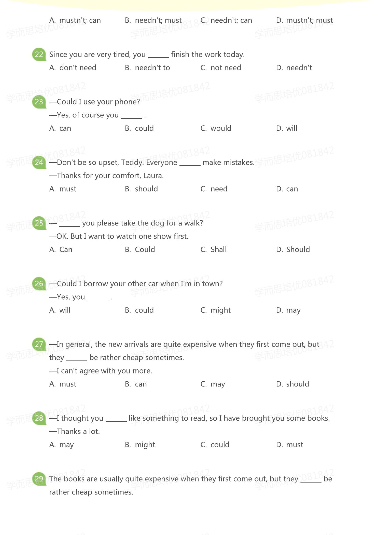Select answer B can for question 27

(x=136, y=384)
